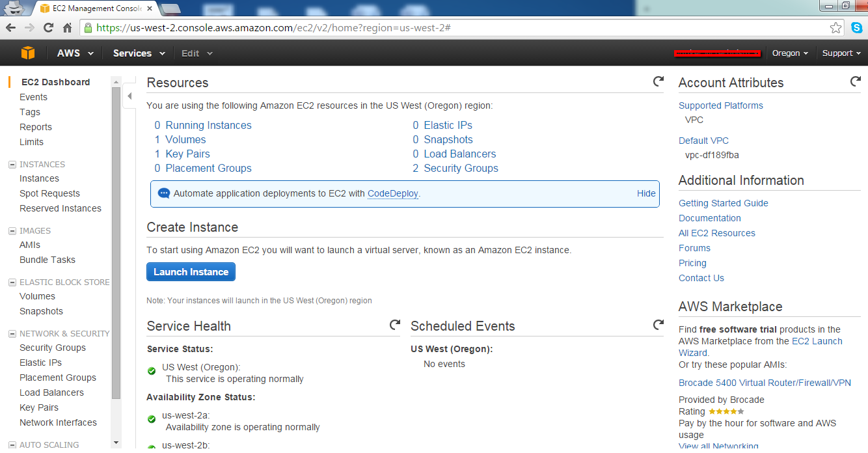Open the Edit dropdown menu

point(197,53)
